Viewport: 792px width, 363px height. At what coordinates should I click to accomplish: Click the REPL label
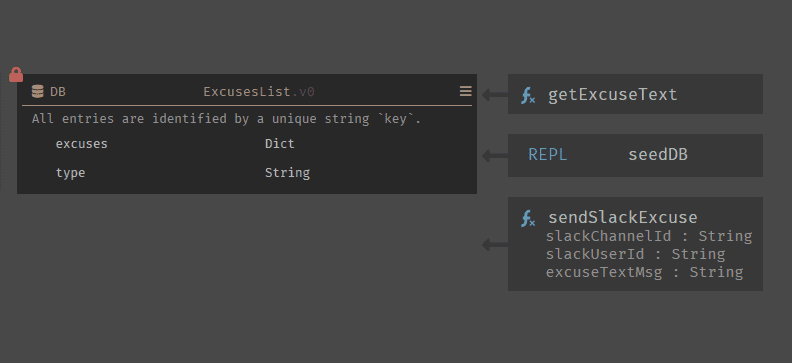[548, 154]
